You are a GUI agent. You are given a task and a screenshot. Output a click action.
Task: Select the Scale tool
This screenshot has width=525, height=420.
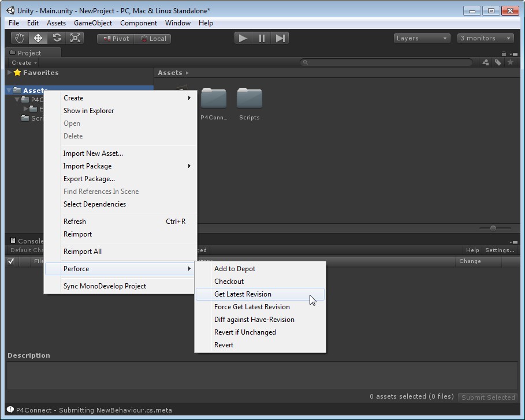click(x=75, y=38)
